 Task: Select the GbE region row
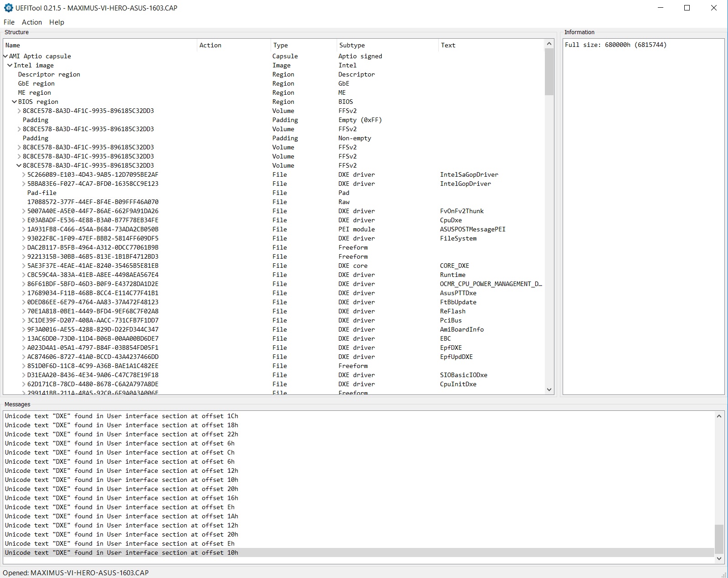[x=273, y=83]
